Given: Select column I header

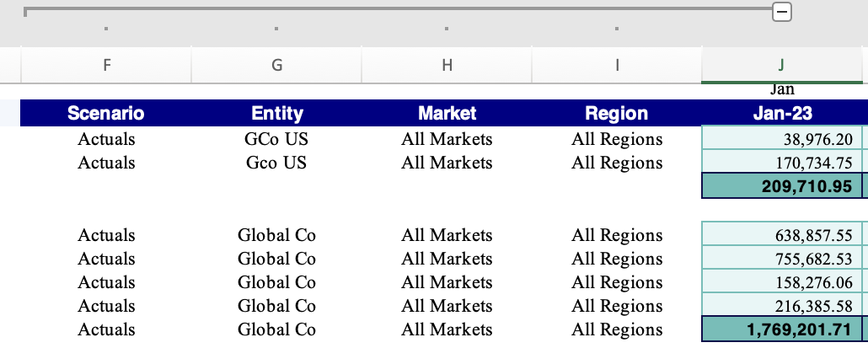Looking at the screenshot, I should pos(617,65).
